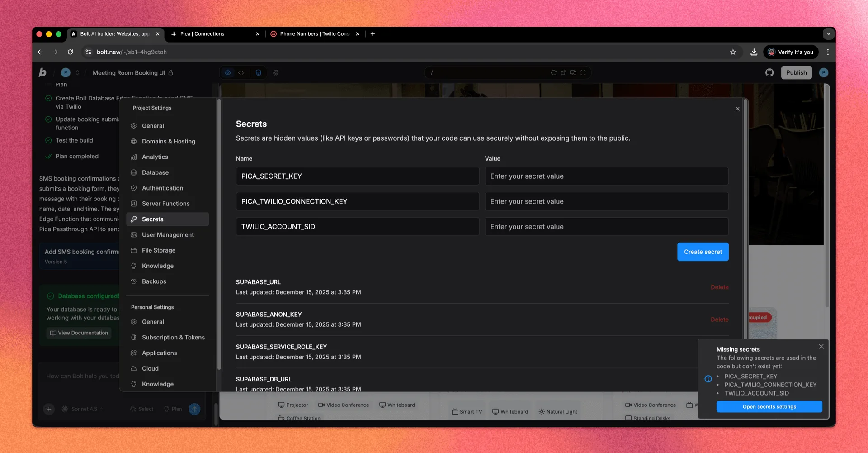This screenshot has width=868, height=453.
Task: Click the TWILIO_ACCOUNT_SID value field
Action: coord(606,227)
